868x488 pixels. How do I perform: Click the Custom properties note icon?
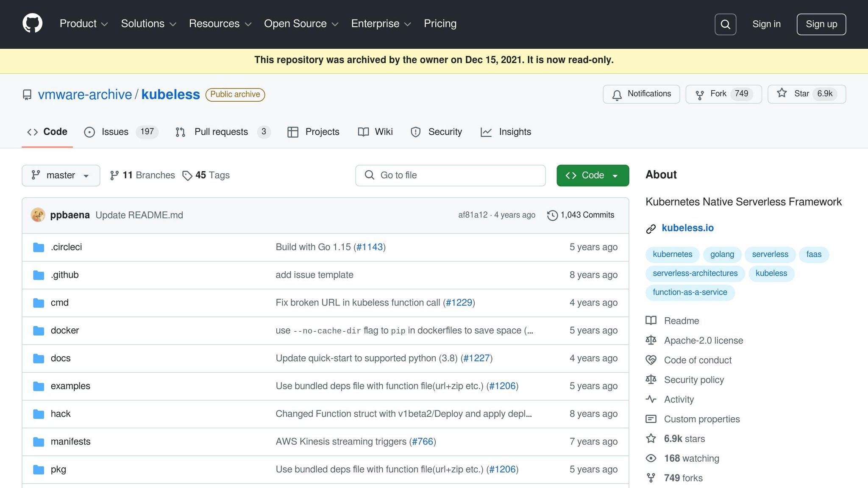coord(651,419)
